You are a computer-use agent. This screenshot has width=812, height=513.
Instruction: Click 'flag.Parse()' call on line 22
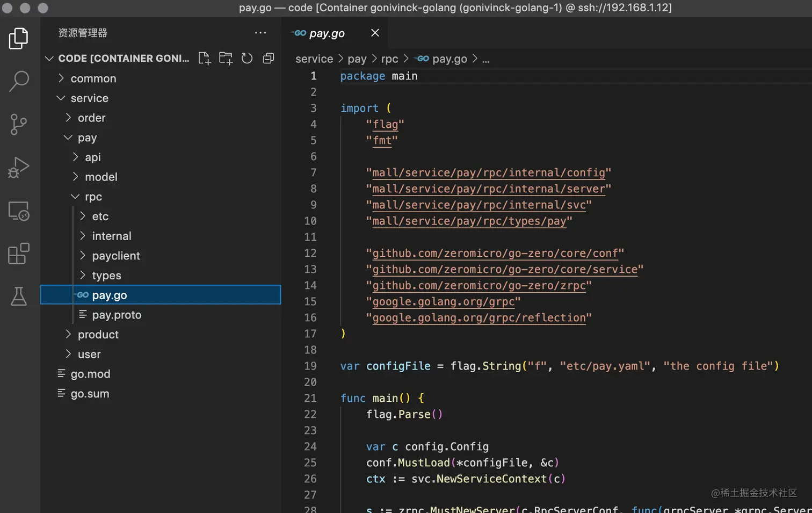pos(404,415)
